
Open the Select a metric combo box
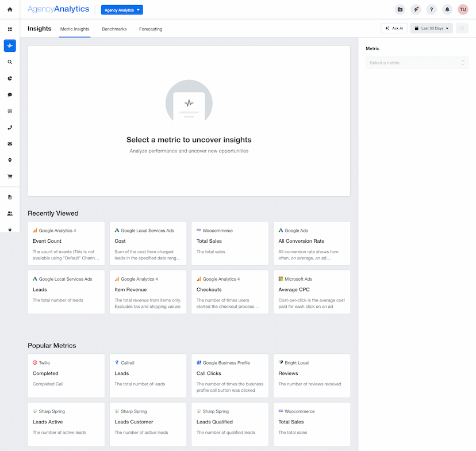[x=417, y=63]
